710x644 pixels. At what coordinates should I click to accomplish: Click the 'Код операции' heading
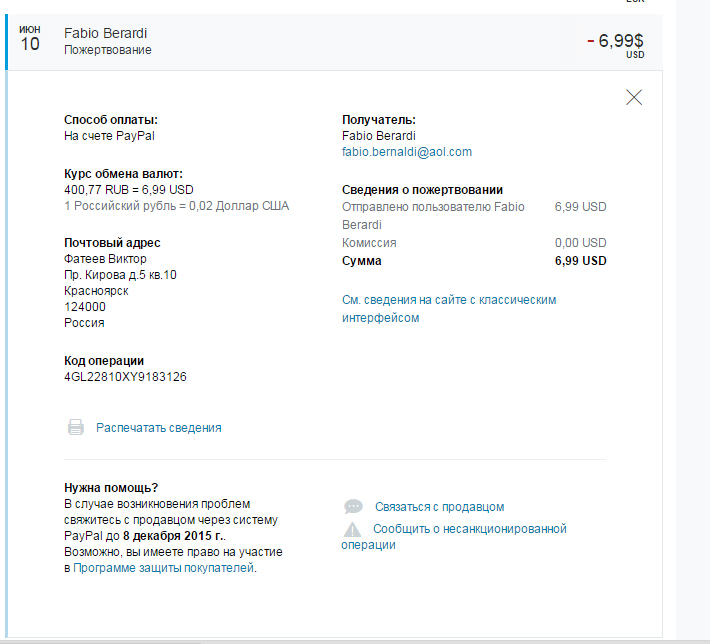click(104, 361)
